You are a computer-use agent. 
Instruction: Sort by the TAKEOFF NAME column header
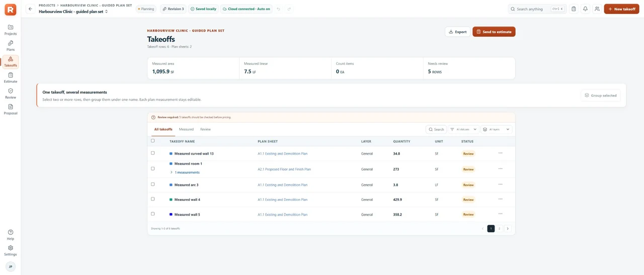(x=182, y=142)
